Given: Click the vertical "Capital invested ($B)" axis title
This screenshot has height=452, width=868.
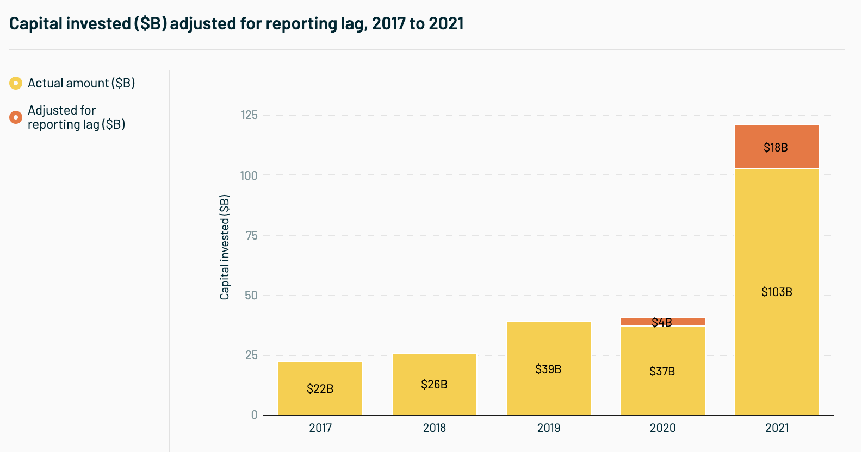Looking at the screenshot, I should tap(225, 247).
